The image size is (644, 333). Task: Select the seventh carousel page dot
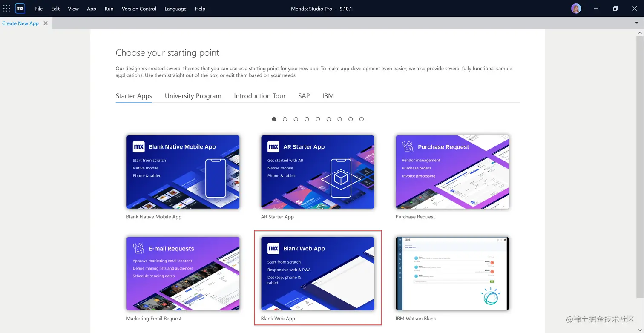[x=339, y=119]
